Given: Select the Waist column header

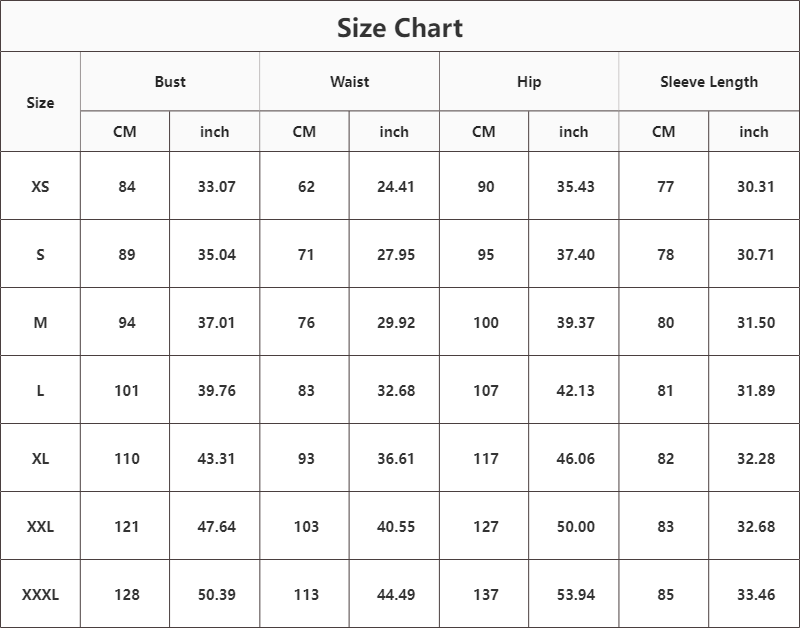Looking at the screenshot, I should point(350,82).
